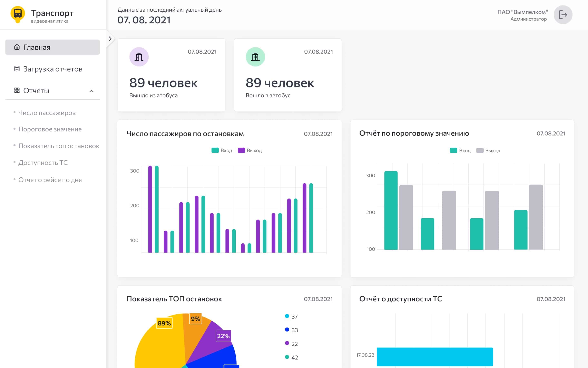588x368 pixels.
Task: Open Число пассажиров report
Action: [47, 113]
